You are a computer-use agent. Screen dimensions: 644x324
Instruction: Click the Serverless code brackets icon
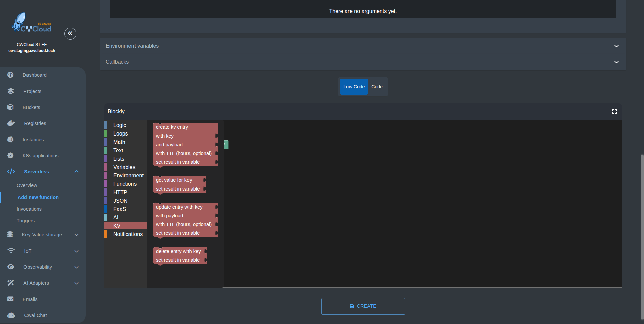[11, 172]
